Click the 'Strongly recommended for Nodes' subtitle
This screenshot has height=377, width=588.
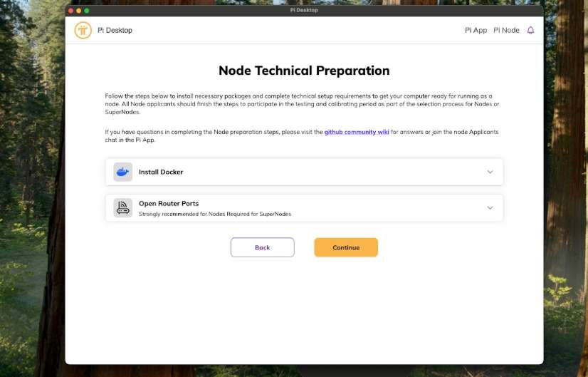click(214, 214)
